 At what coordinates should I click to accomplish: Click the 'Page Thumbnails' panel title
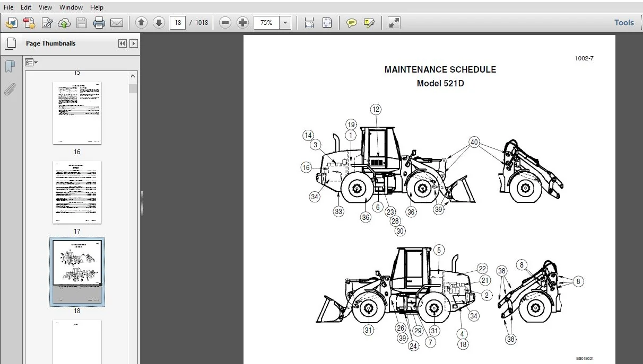(51, 43)
